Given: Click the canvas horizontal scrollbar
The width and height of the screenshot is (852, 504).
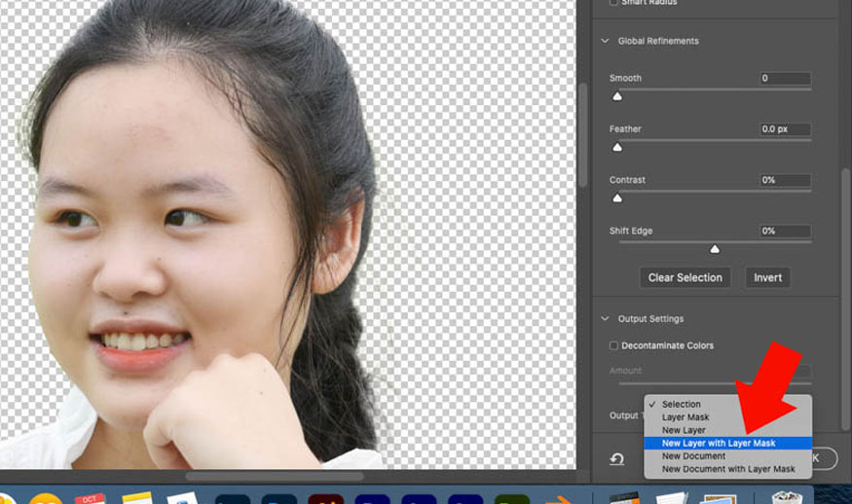Looking at the screenshot, I should (275, 477).
